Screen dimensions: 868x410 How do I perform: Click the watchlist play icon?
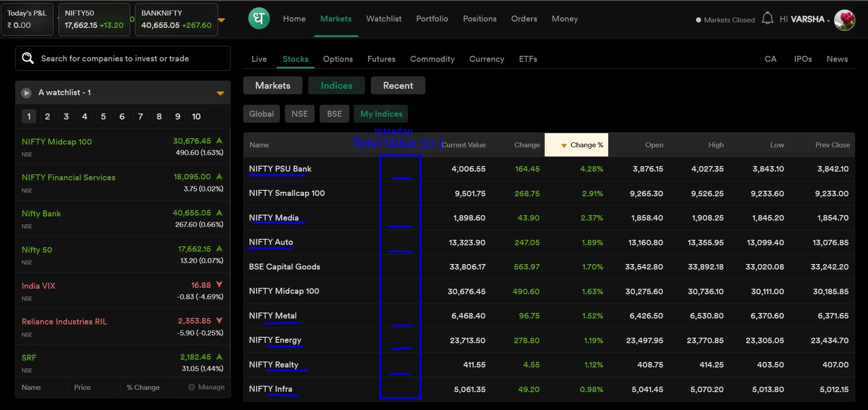coord(27,93)
